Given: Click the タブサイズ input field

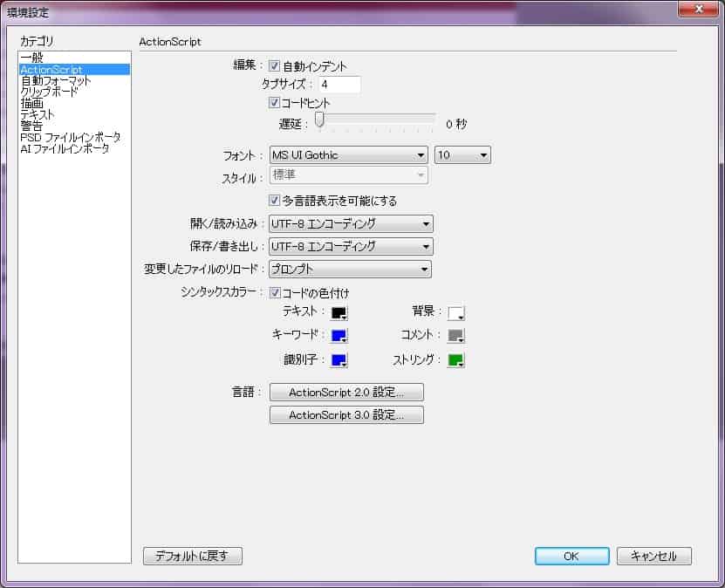Looking at the screenshot, I should click(339, 85).
